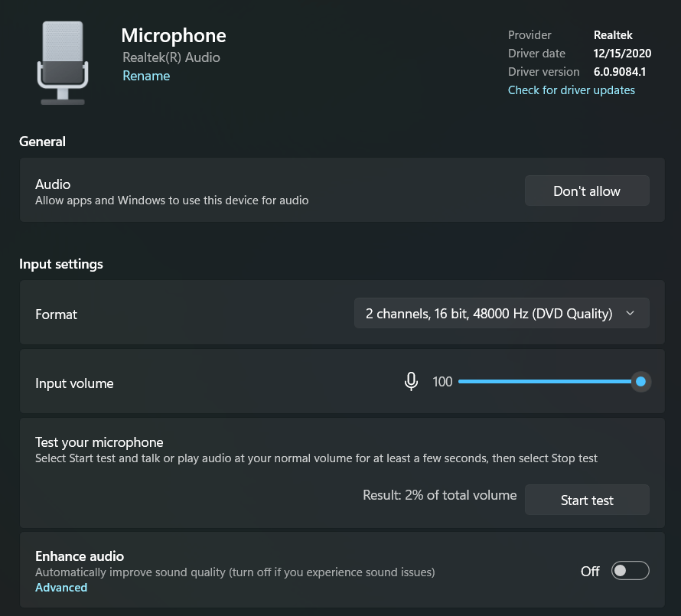Click the Realtek Audio device thumbnail image
Viewport: 681px width, 616px height.
(x=63, y=61)
